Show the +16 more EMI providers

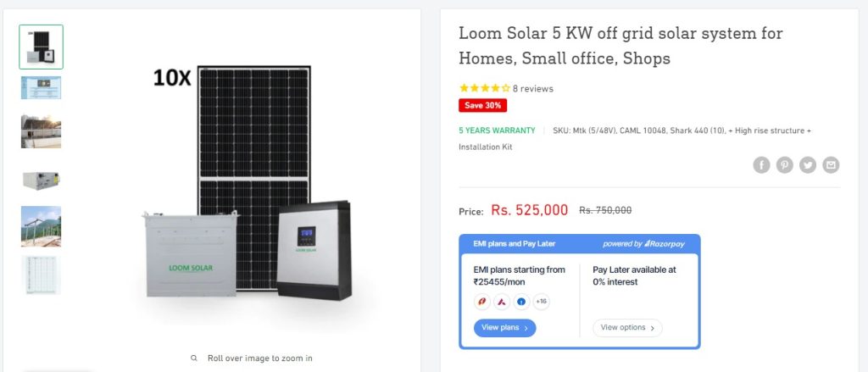(541, 301)
